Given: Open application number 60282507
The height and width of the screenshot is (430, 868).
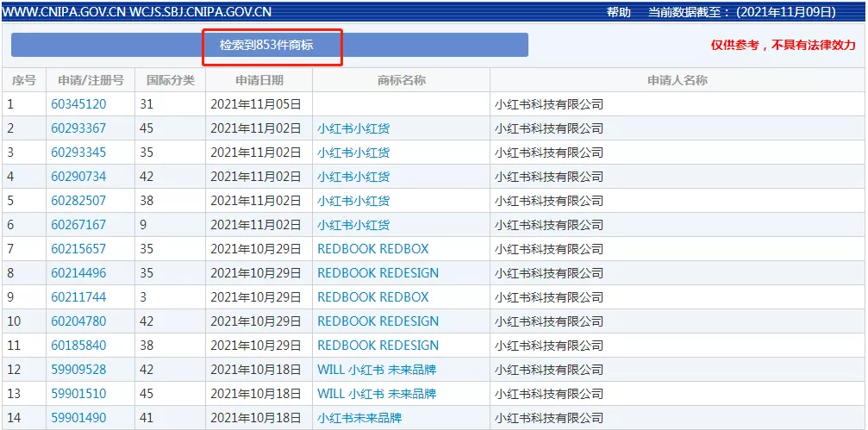Looking at the screenshot, I should tap(78, 201).
